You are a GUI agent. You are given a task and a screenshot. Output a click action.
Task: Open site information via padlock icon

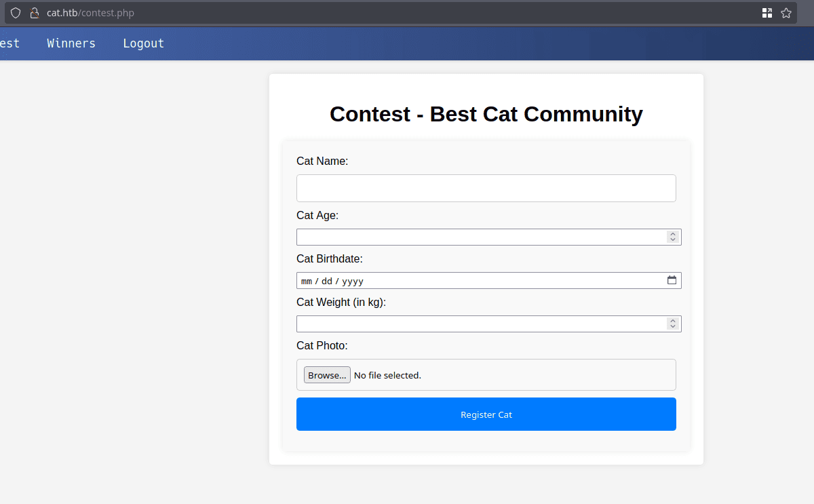35,13
